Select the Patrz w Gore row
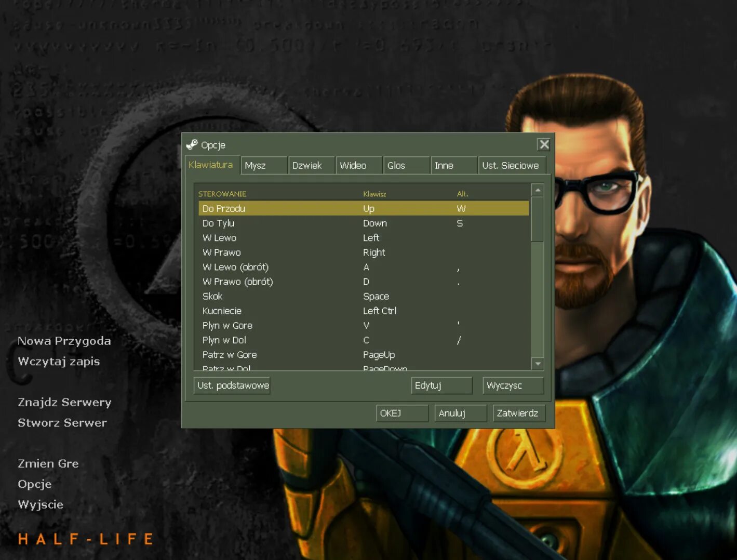This screenshot has height=560, width=737. 364,355
